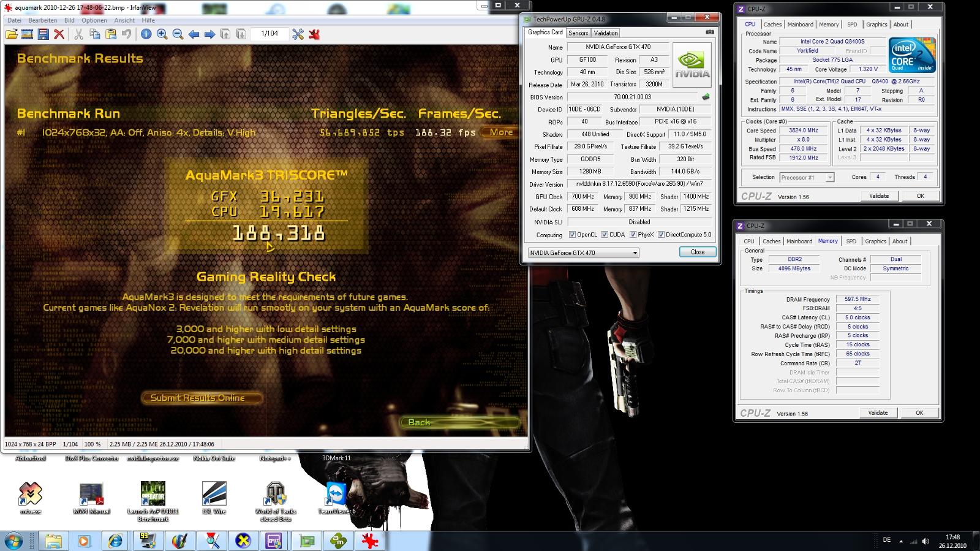Click OK in the lower CPU-Z window

(x=919, y=413)
